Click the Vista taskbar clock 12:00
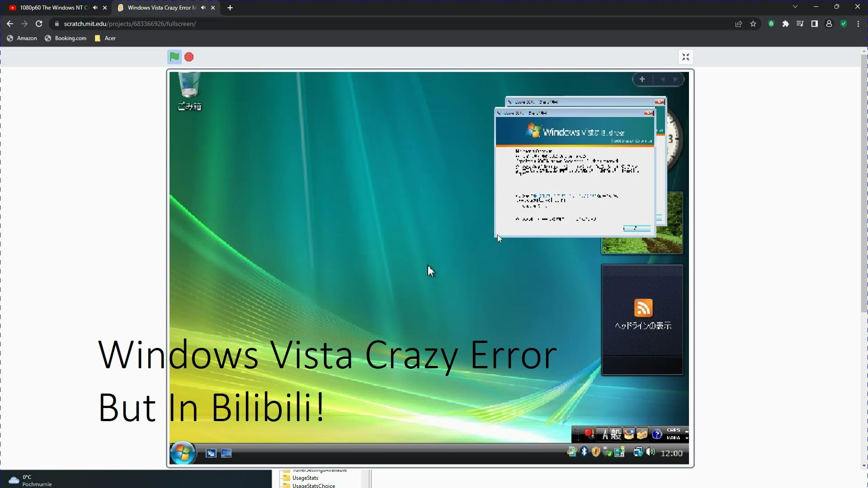 point(671,453)
